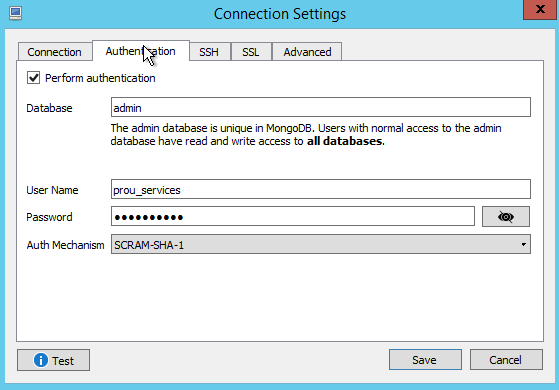The height and width of the screenshot is (390, 559).
Task: Click the 'User Name' label
Action: 52,190
